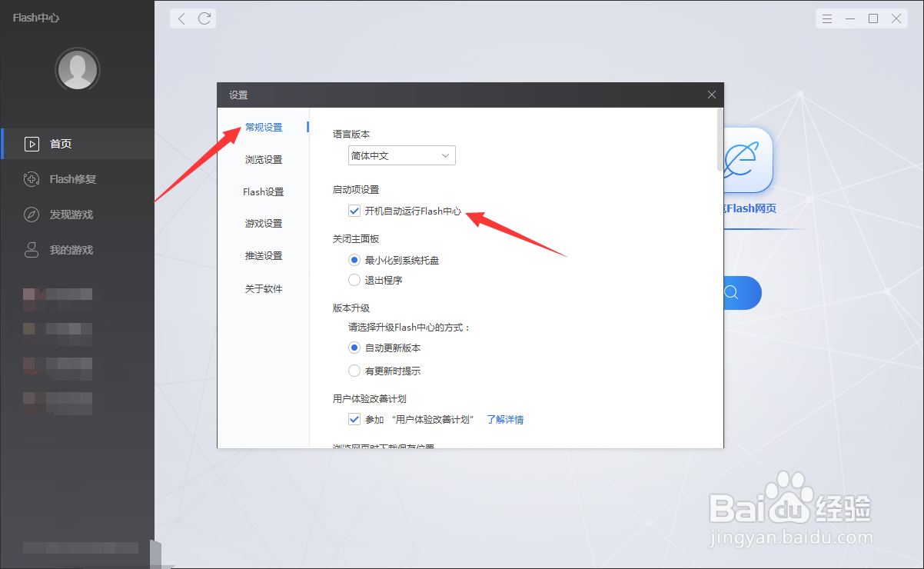Toggle 开机自动运行Flash中心 checkbox
Screen dimensions: 924x569
pos(354,211)
